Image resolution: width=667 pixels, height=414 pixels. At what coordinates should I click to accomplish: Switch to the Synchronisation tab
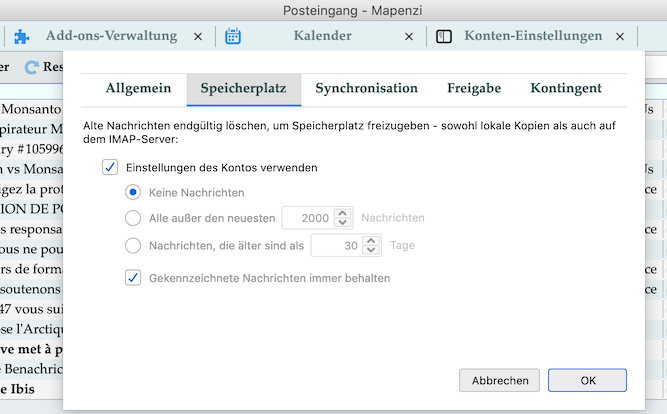click(367, 89)
